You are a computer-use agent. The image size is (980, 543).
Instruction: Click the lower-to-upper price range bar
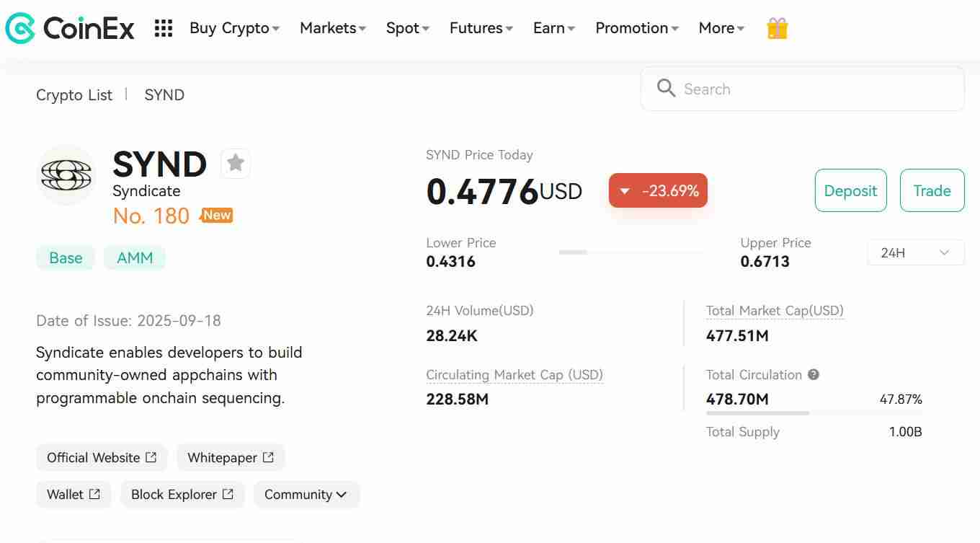pyautogui.click(x=631, y=252)
